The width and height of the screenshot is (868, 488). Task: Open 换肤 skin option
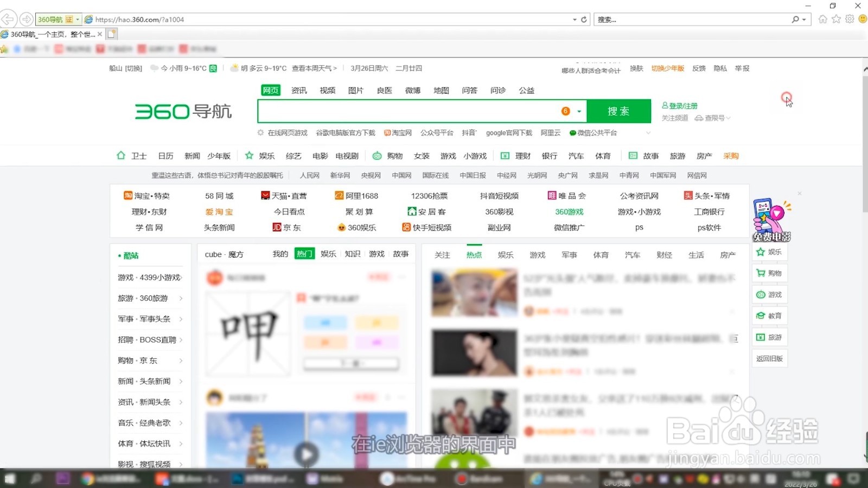636,68
